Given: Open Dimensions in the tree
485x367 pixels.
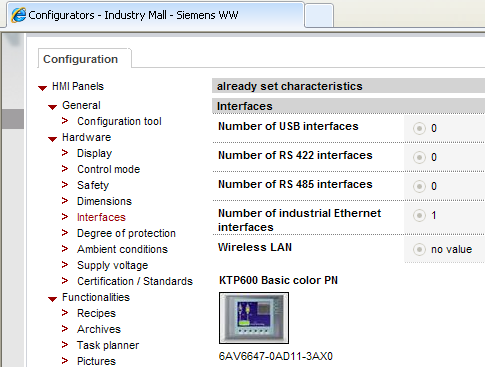Looking at the screenshot, I should [x=105, y=201].
